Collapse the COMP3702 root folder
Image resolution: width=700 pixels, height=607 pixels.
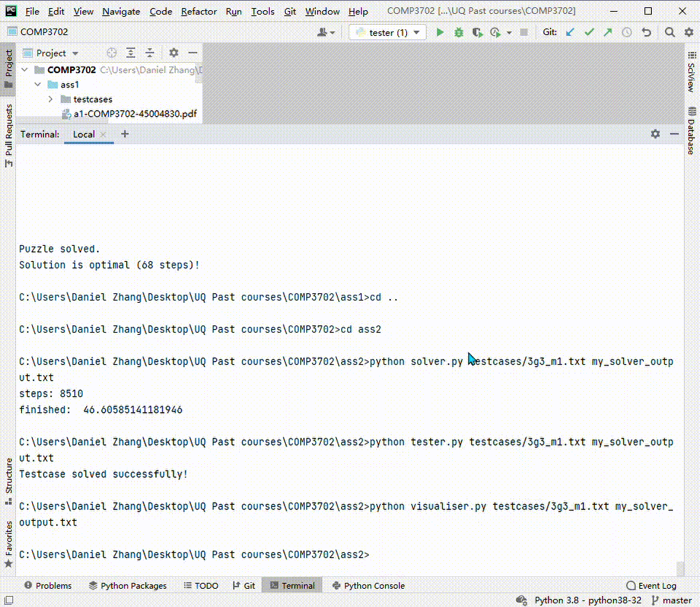(x=25, y=70)
